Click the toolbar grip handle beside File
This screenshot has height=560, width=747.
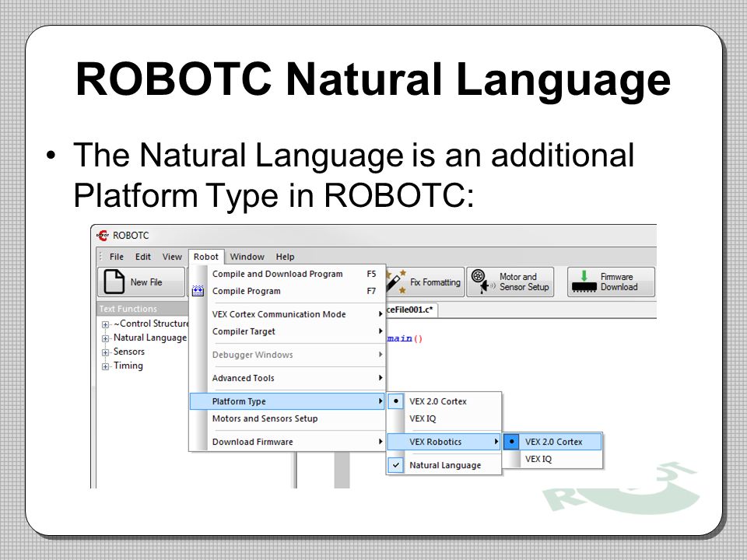tap(100, 257)
